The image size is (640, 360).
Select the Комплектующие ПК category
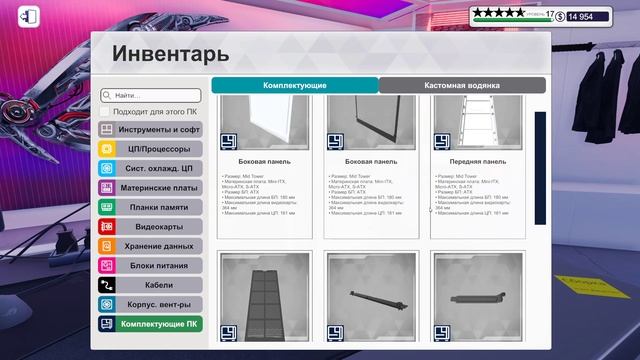pos(150,324)
